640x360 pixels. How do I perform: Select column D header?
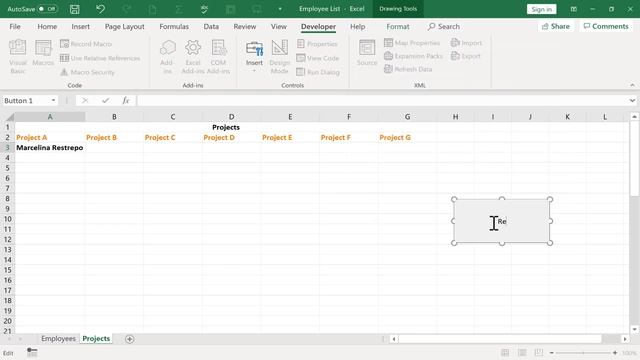click(231, 117)
